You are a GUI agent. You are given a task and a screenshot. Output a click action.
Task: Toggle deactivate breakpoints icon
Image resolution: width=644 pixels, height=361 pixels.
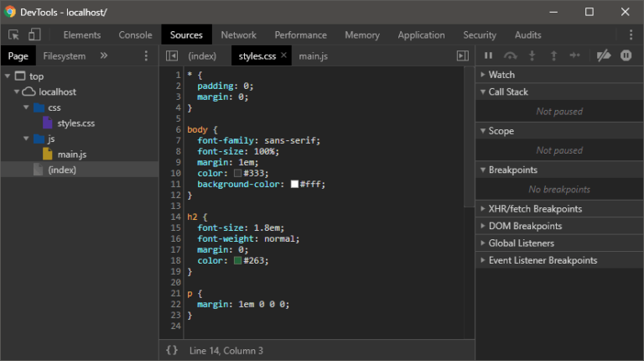tap(603, 55)
